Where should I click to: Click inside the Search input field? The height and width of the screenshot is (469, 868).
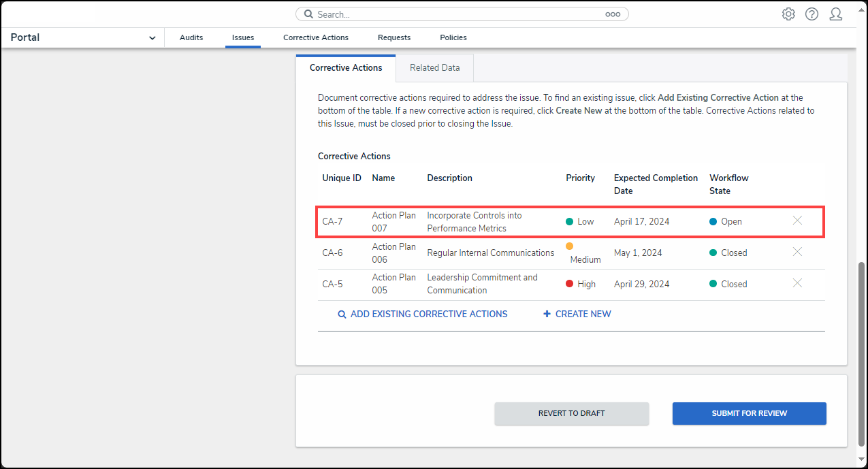tap(456, 14)
